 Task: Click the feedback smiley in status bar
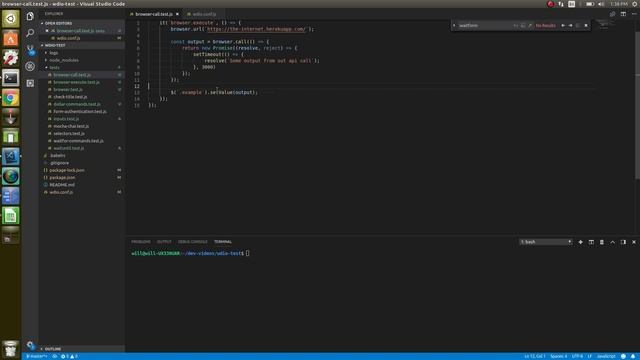(x=623, y=356)
